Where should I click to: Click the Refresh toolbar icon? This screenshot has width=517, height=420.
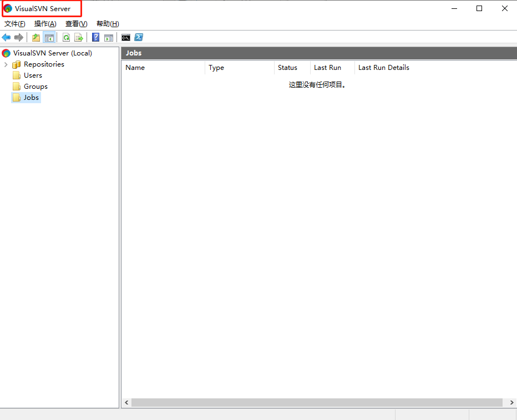click(66, 37)
